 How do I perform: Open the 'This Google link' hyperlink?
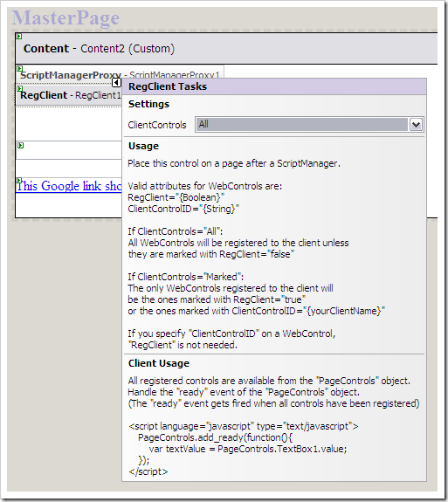69,186
